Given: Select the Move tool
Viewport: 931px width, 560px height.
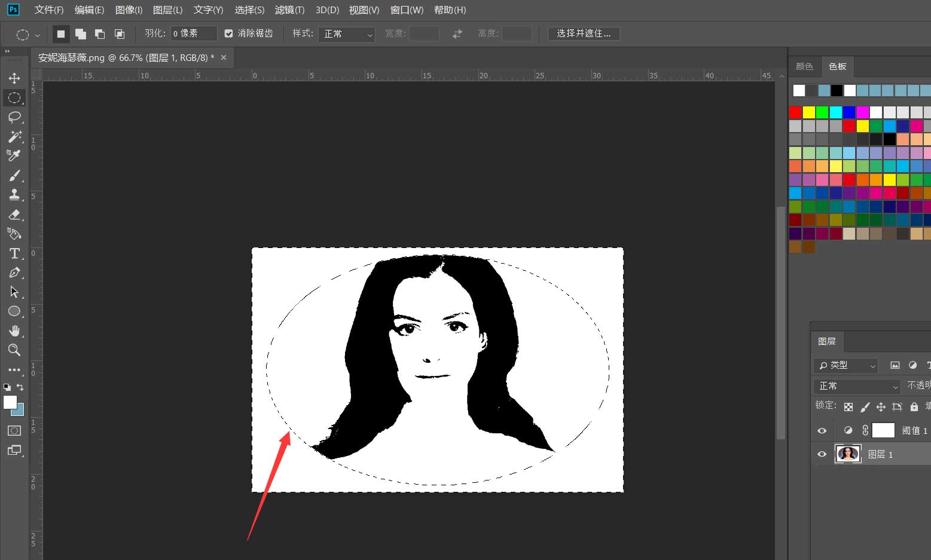Looking at the screenshot, I should (x=14, y=78).
